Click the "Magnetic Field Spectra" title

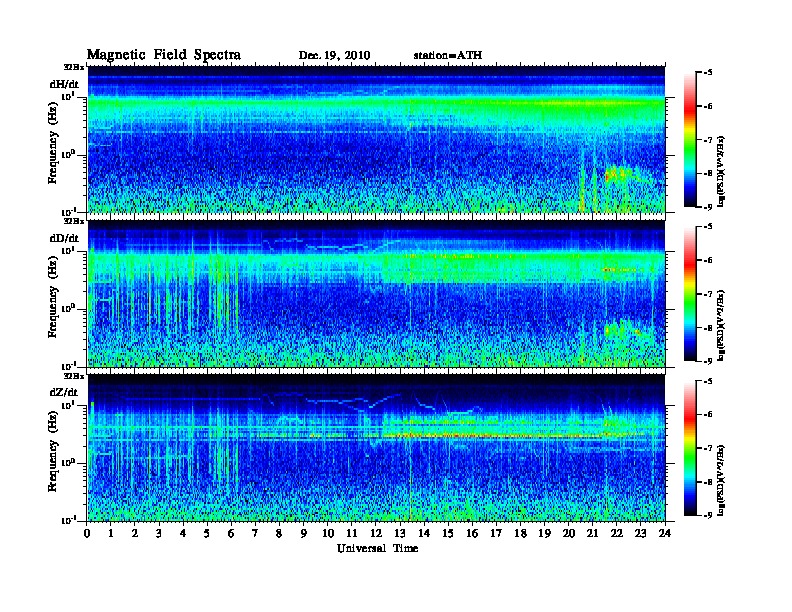coord(164,55)
